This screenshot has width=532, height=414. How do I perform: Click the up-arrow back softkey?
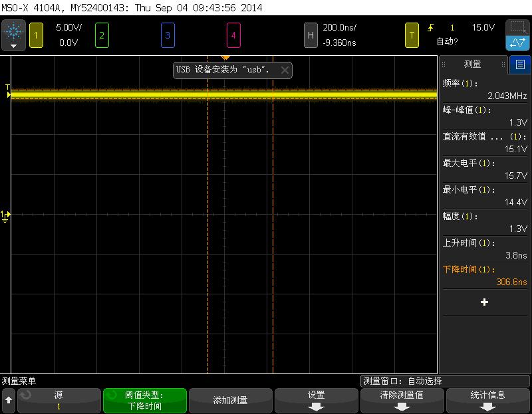[9, 401]
